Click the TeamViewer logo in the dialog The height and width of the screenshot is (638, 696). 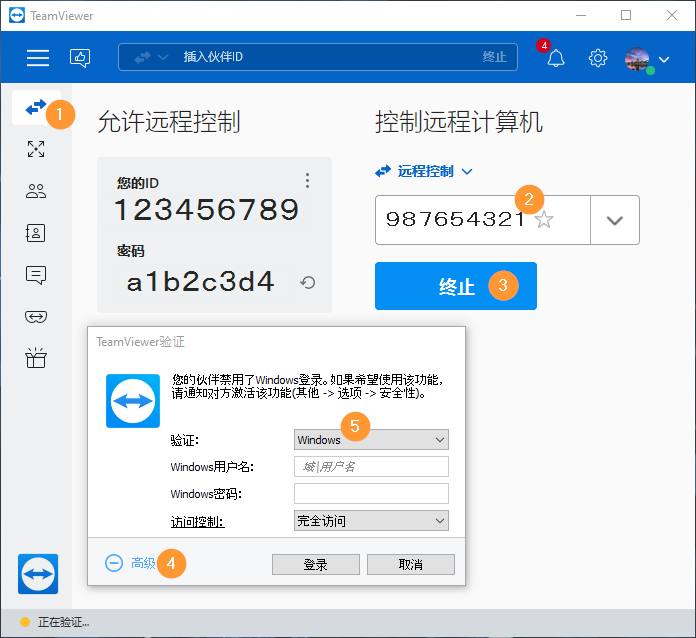pyautogui.click(x=133, y=401)
